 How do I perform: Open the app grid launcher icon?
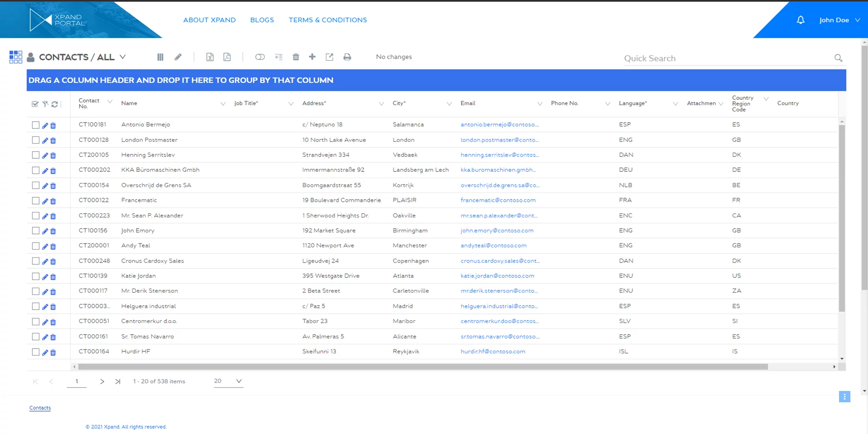16,57
